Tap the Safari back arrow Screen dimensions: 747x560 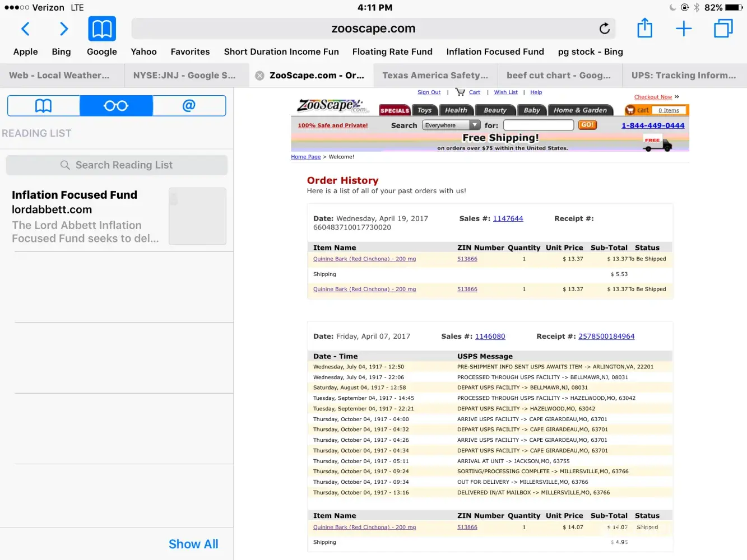25,29
